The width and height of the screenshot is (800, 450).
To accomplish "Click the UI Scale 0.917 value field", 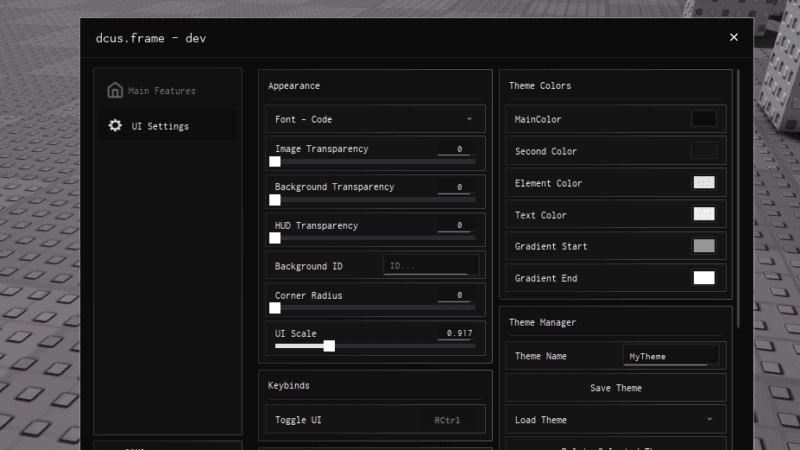I will (x=456, y=333).
